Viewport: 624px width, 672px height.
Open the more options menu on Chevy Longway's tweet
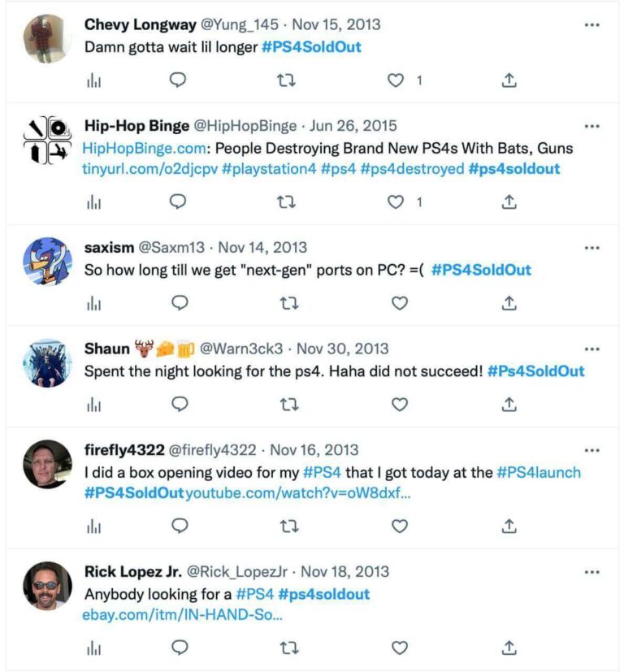[591, 27]
